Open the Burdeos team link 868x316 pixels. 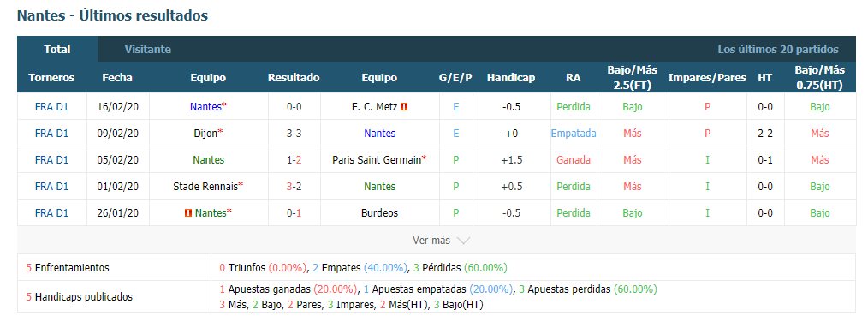(x=379, y=213)
